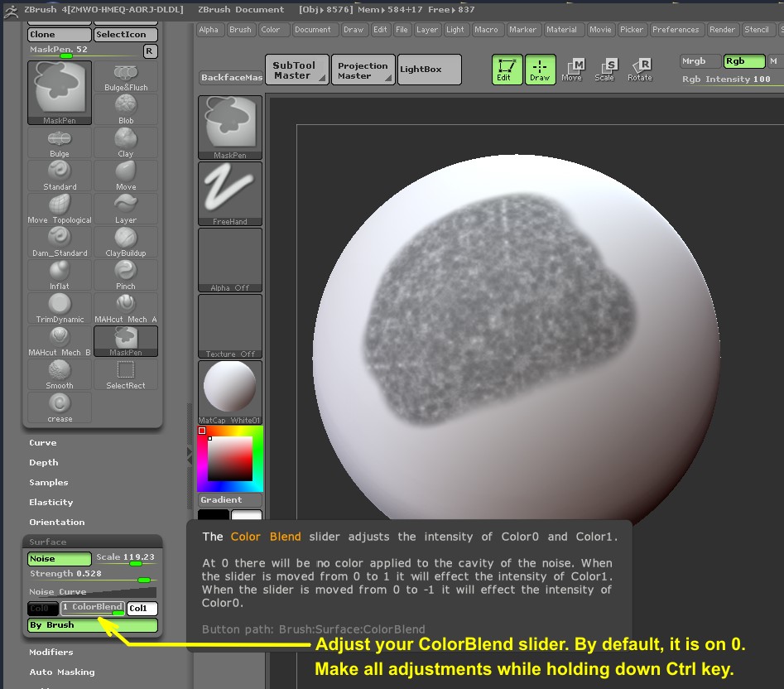Select the MAHcut Mech B brush
The height and width of the screenshot is (689, 784).
point(60,341)
